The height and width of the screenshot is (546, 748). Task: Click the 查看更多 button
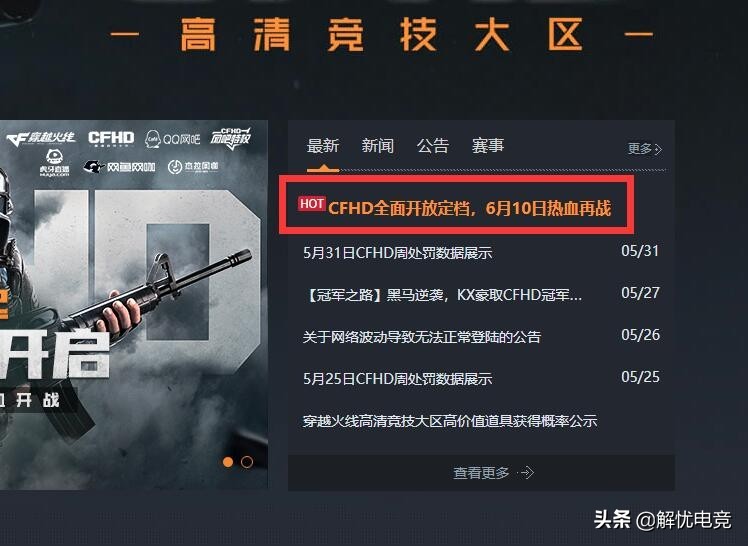tap(481, 473)
